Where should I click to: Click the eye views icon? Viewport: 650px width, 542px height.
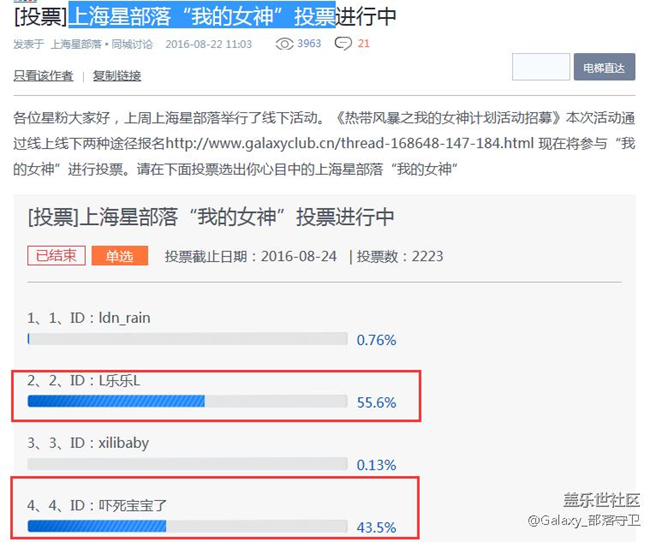coord(284,44)
